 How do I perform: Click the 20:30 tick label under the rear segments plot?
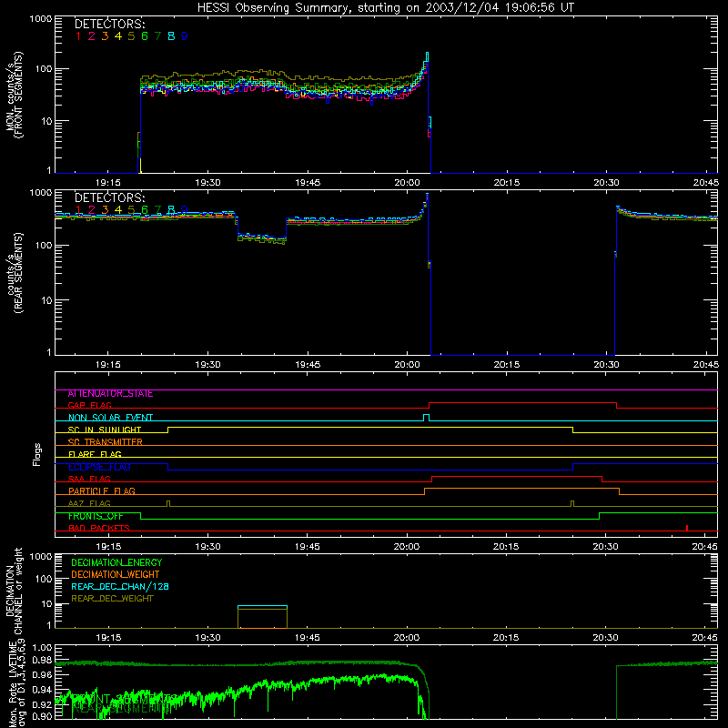pyautogui.click(x=606, y=365)
